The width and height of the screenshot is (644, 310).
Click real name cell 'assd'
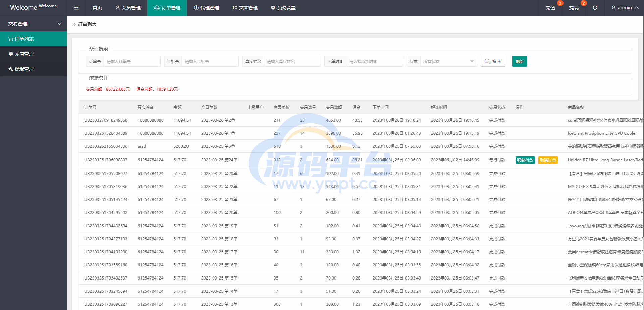pos(142,146)
